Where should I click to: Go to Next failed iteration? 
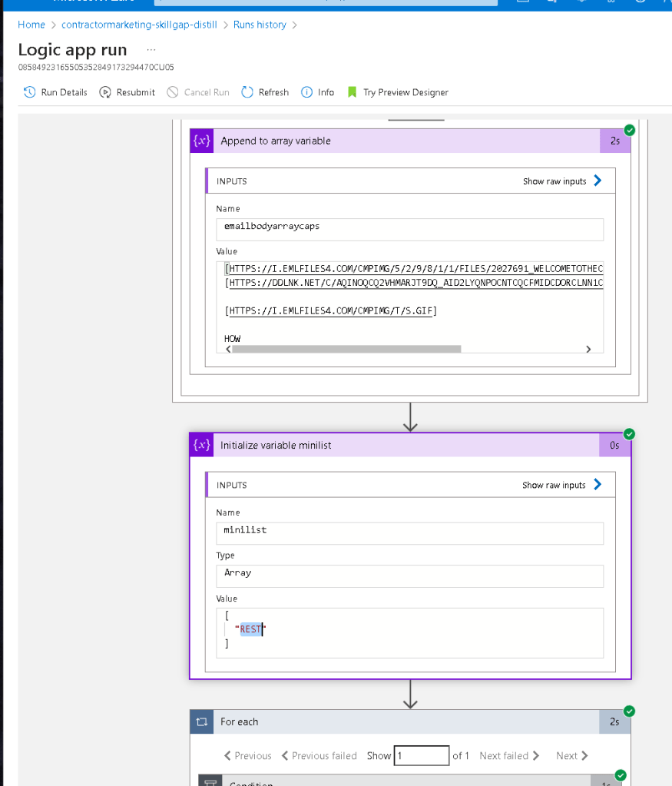(x=509, y=755)
